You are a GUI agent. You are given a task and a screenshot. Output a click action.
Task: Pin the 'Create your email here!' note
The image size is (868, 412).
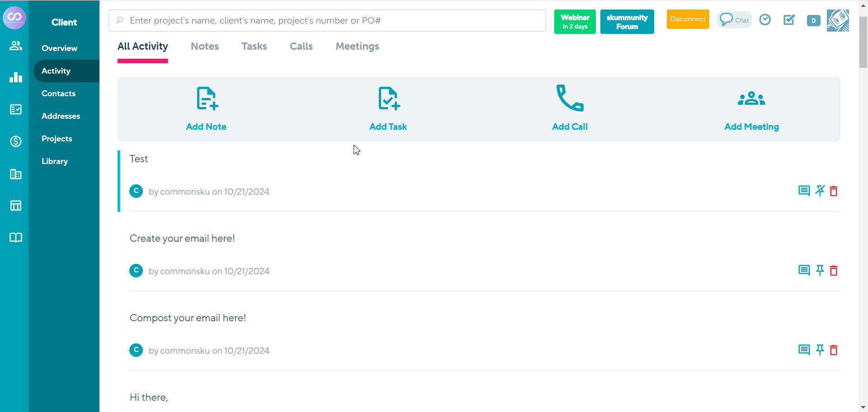coord(820,271)
